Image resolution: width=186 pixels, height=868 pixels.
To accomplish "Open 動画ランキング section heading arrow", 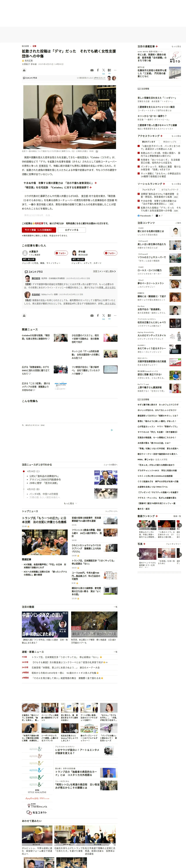I will click(156, 516).
